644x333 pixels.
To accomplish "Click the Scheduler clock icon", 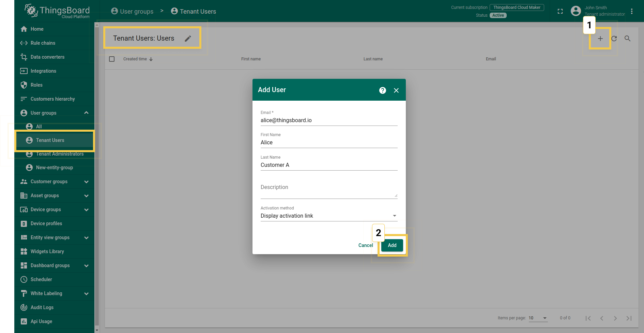I will 24,279.
